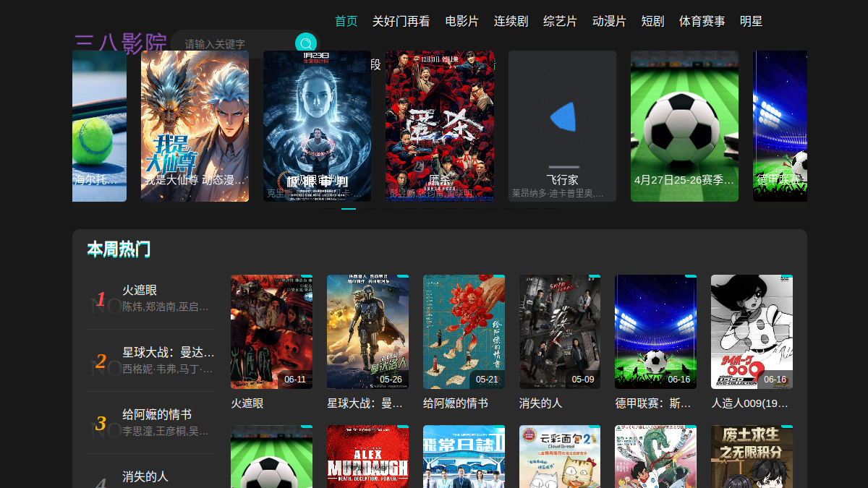Open the 动漫片 category

coord(610,21)
